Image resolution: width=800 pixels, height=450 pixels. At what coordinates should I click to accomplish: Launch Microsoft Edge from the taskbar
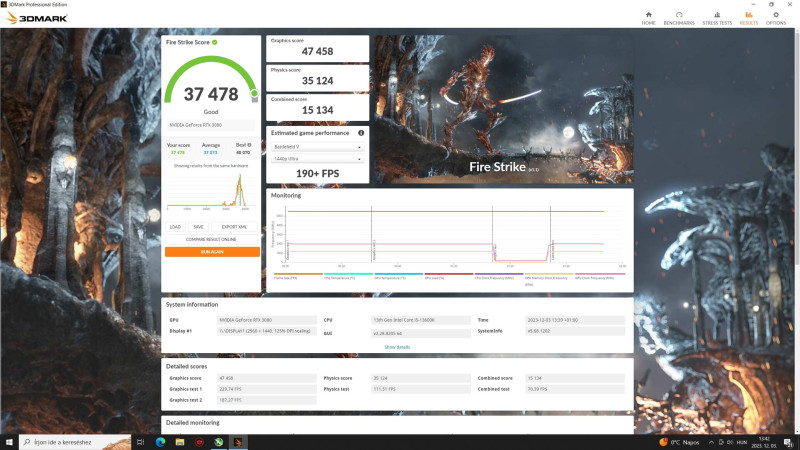(x=160, y=442)
